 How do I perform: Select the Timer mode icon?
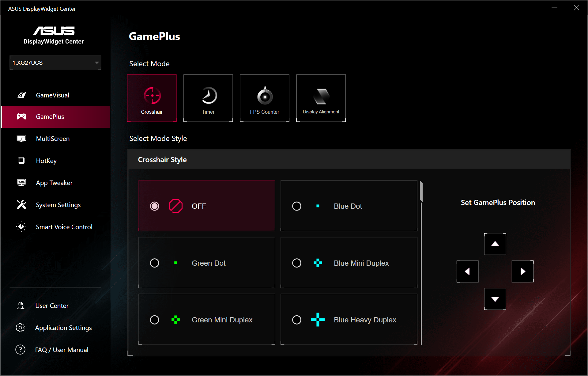(x=208, y=98)
